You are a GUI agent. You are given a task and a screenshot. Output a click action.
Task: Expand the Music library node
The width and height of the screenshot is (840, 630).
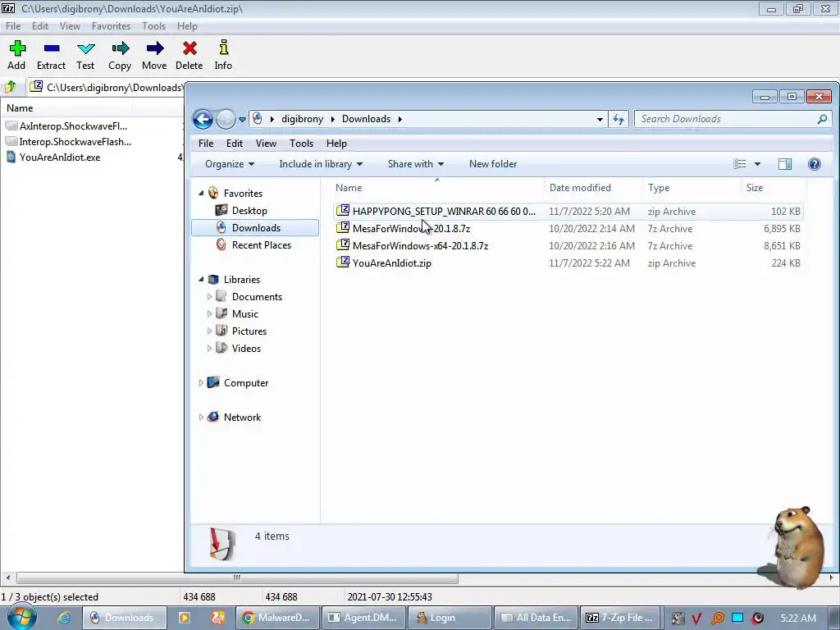pos(209,313)
